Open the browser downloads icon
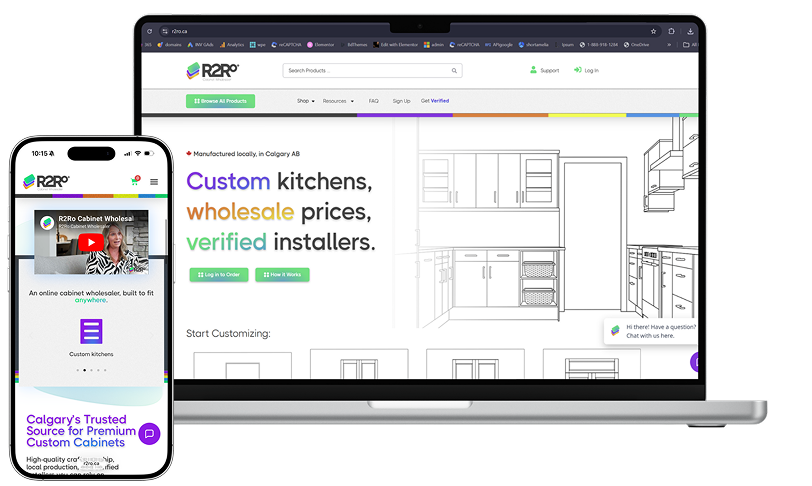 [x=690, y=31]
